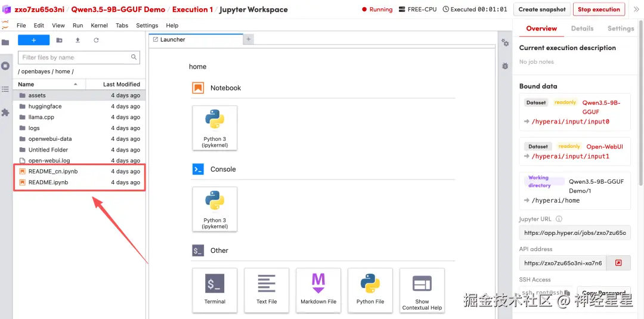Image resolution: width=644 pixels, height=319 pixels.
Task: Select the Untitled Folder row
Action: point(79,150)
